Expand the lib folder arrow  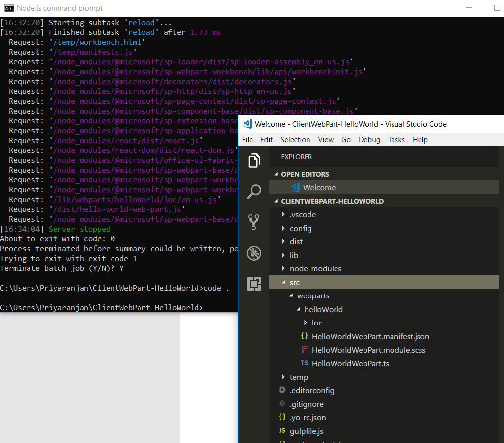[x=283, y=255]
